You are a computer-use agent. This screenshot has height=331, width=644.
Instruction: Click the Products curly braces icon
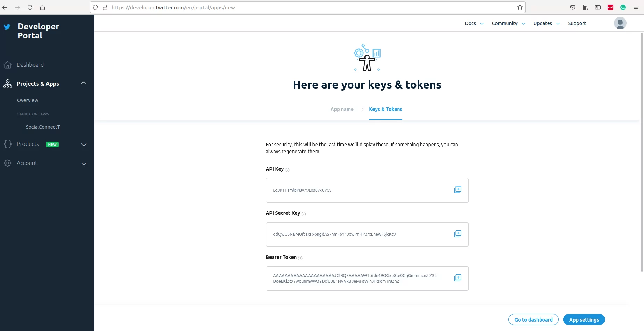pos(8,144)
